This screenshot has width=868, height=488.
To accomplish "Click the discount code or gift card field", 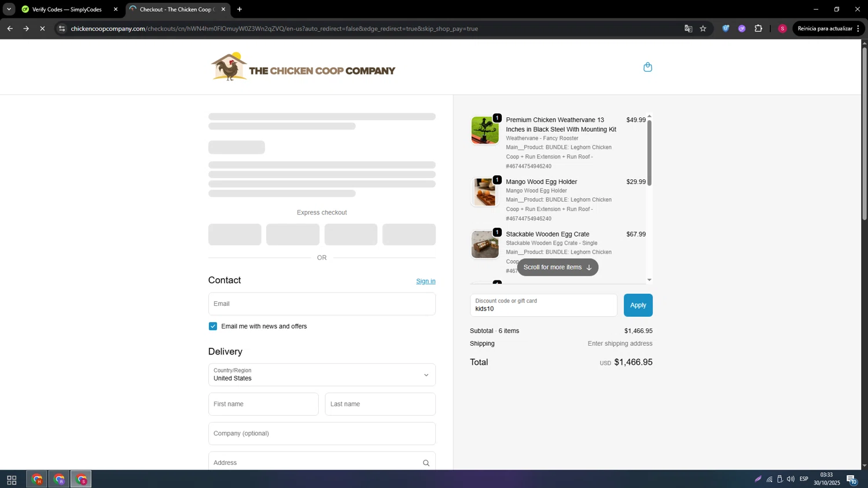I will 543,305.
